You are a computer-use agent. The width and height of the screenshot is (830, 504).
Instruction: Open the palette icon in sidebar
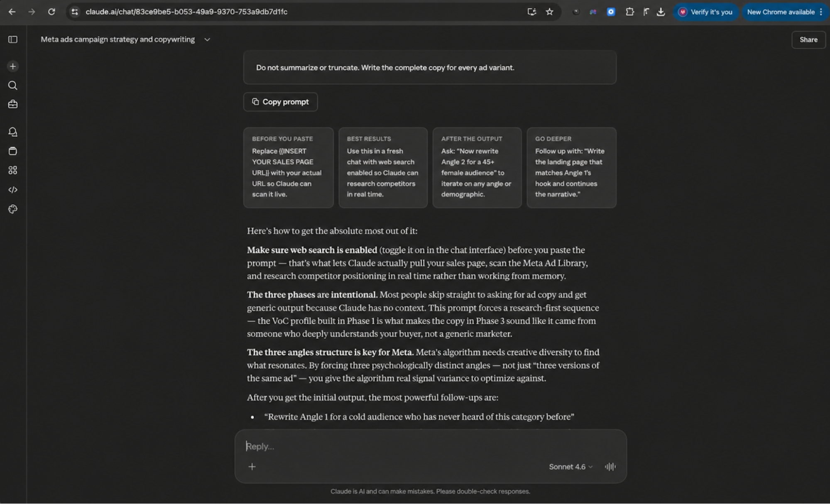tap(13, 209)
